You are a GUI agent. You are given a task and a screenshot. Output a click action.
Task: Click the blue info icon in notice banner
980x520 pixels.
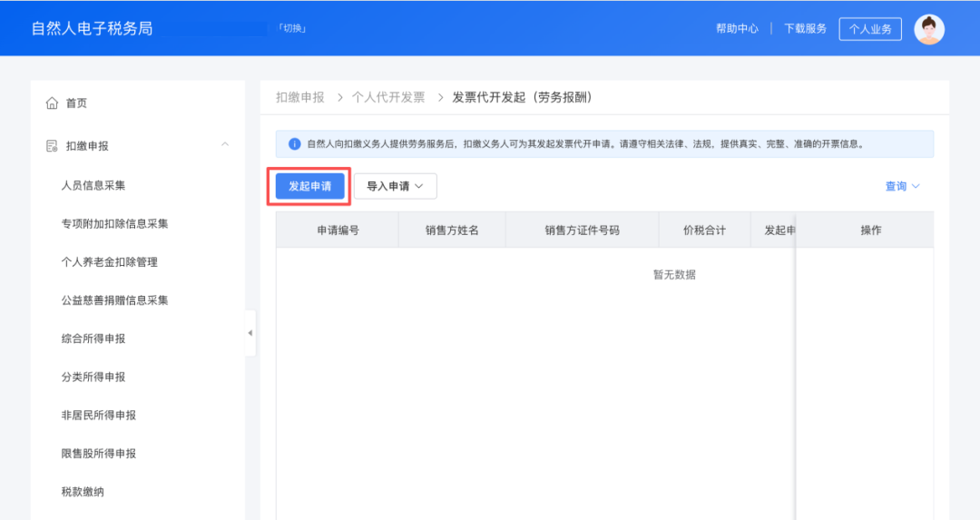click(294, 144)
